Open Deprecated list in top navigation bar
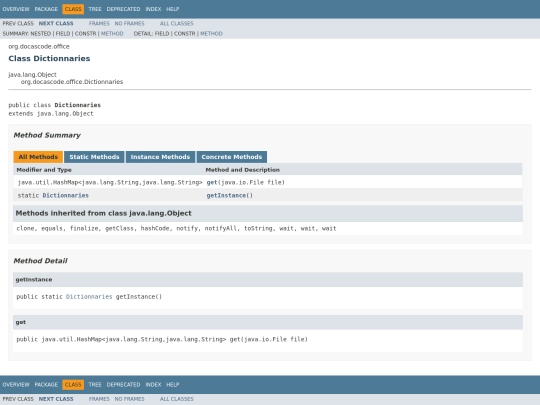Viewport: 540px width, 405px height. coord(123,9)
